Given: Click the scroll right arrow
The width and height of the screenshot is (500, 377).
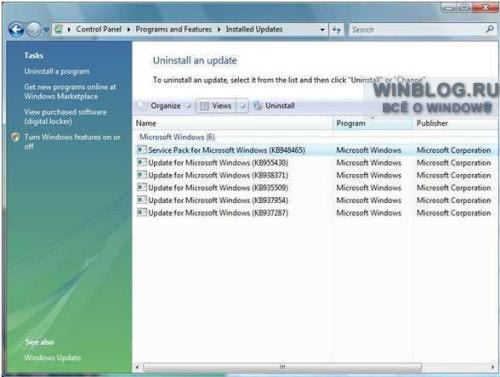Looking at the screenshot, I should [493, 367].
